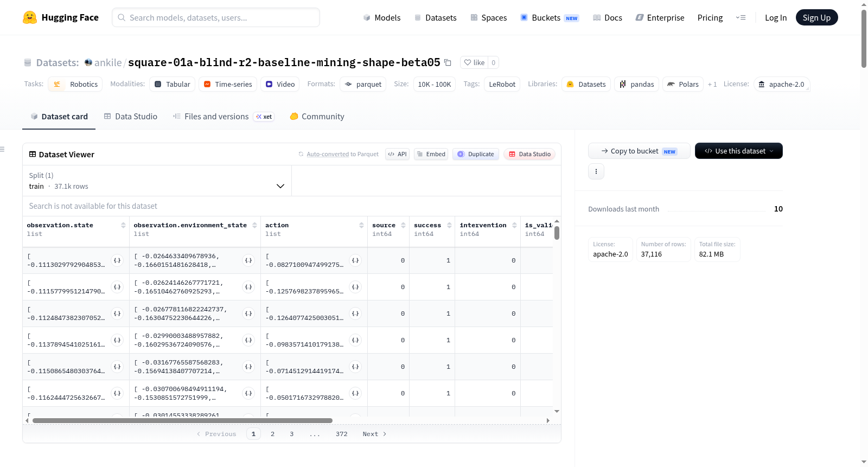Click the Embed button

pyautogui.click(x=431, y=154)
